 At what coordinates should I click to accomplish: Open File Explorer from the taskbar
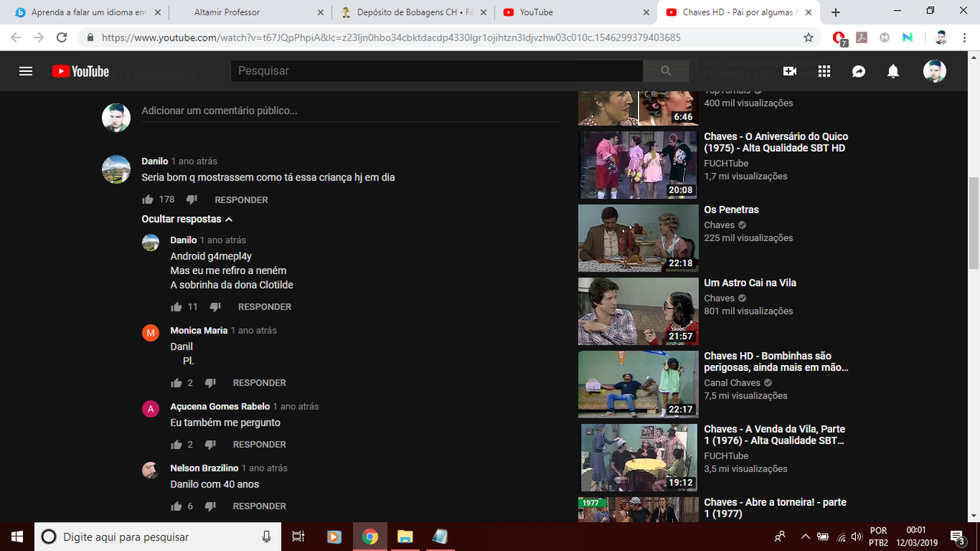click(x=404, y=536)
